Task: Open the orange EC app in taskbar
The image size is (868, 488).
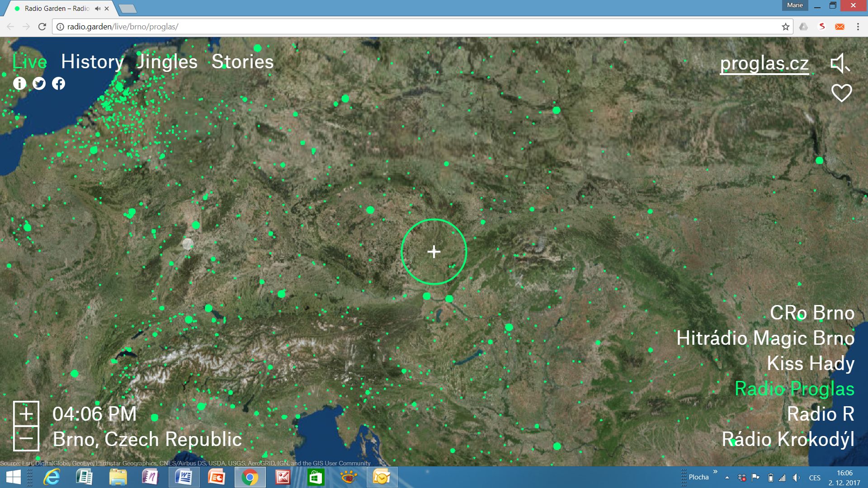Action: [217, 477]
